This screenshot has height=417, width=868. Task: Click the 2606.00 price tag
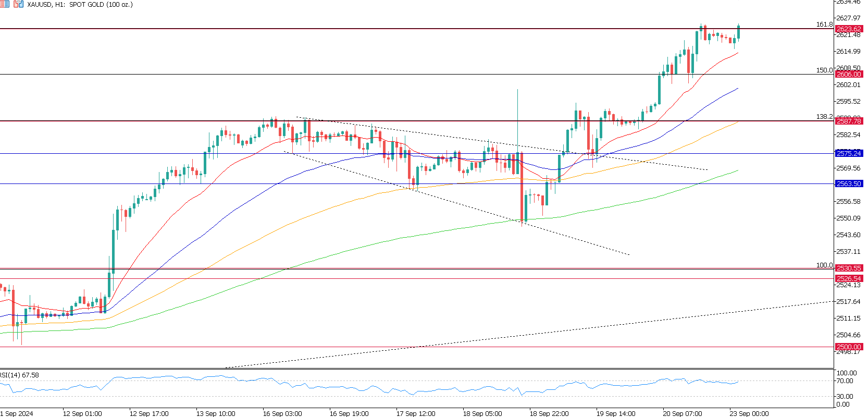pyautogui.click(x=849, y=75)
